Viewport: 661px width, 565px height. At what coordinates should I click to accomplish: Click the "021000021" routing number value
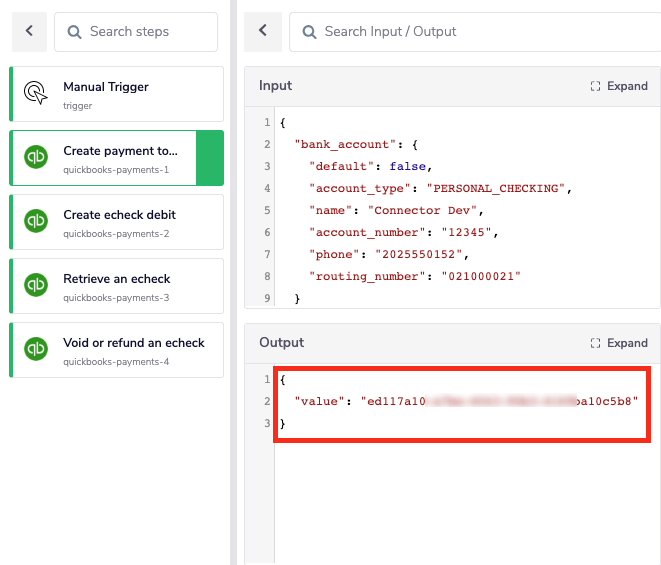[x=481, y=276]
